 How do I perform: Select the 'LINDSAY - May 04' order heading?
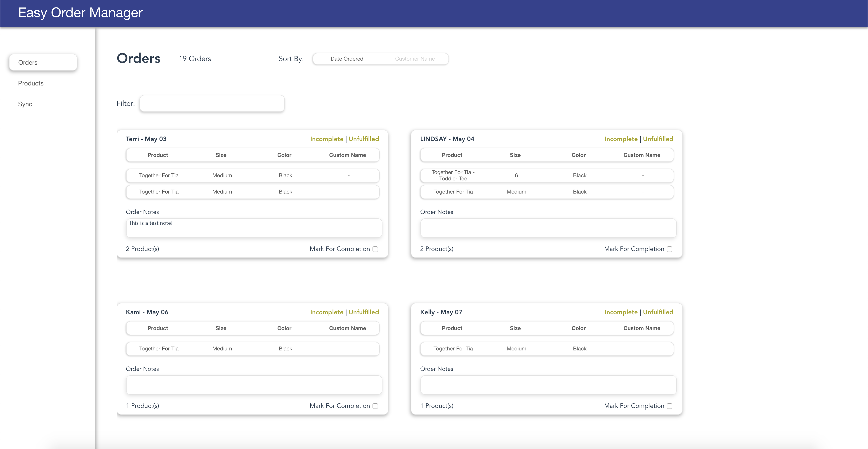click(x=447, y=139)
